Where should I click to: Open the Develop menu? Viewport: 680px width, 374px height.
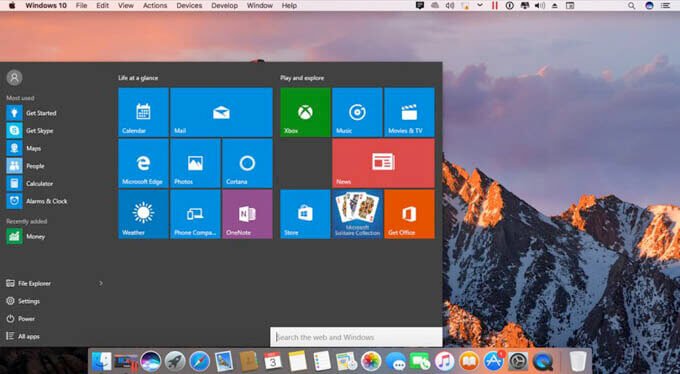point(224,6)
